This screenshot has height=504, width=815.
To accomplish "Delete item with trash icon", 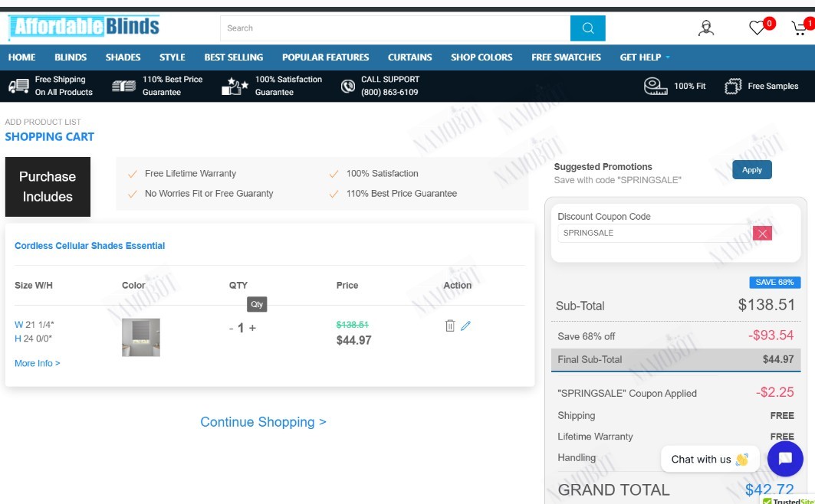I will tap(450, 326).
